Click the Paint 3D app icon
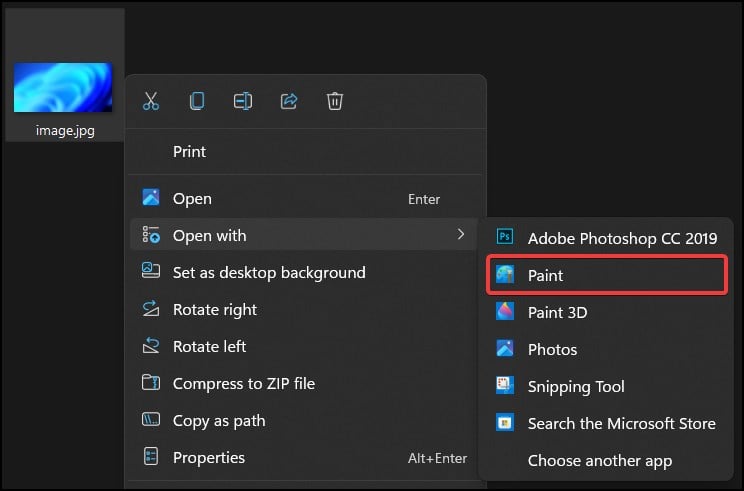This screenshot has height=491, width=744. (506, 312)
